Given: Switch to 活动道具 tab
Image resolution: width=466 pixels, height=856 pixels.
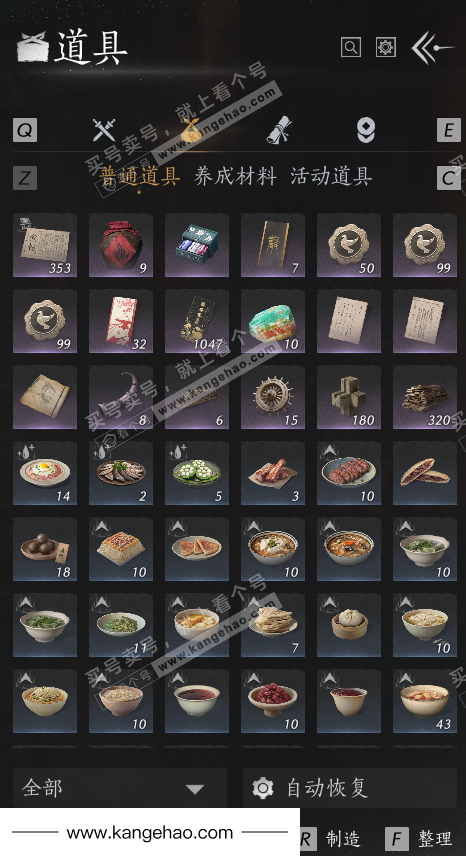Looking at the screenshot, I should [331, 176].
